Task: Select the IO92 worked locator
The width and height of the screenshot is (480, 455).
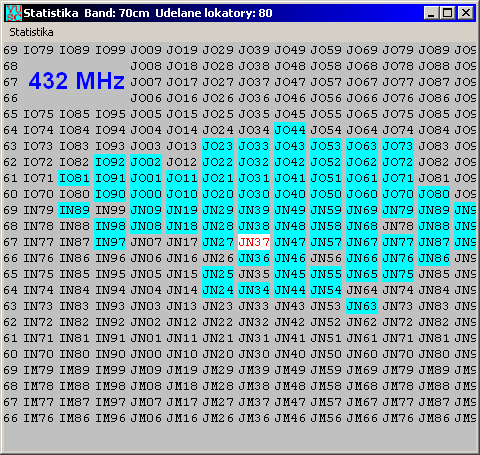Action: tap(110, 162)
